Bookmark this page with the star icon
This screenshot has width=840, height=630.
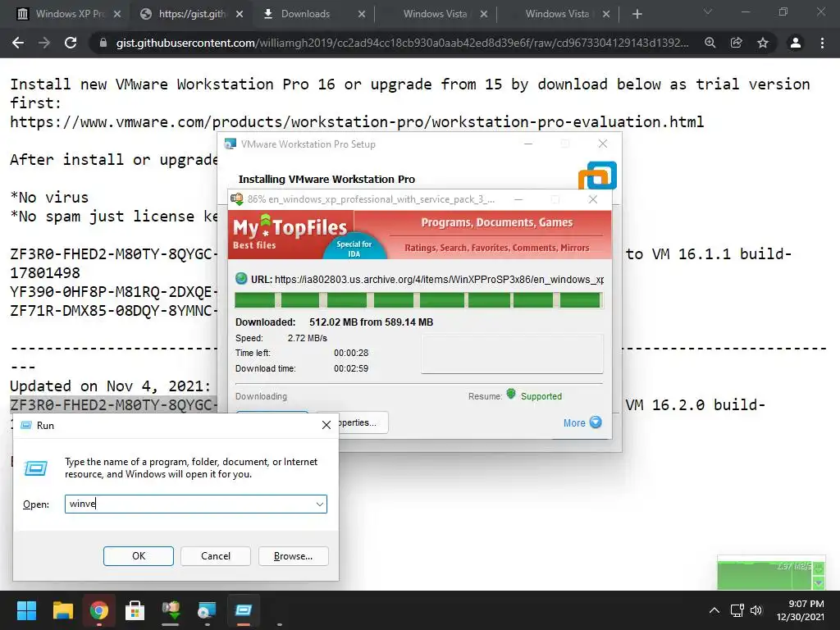763,43
